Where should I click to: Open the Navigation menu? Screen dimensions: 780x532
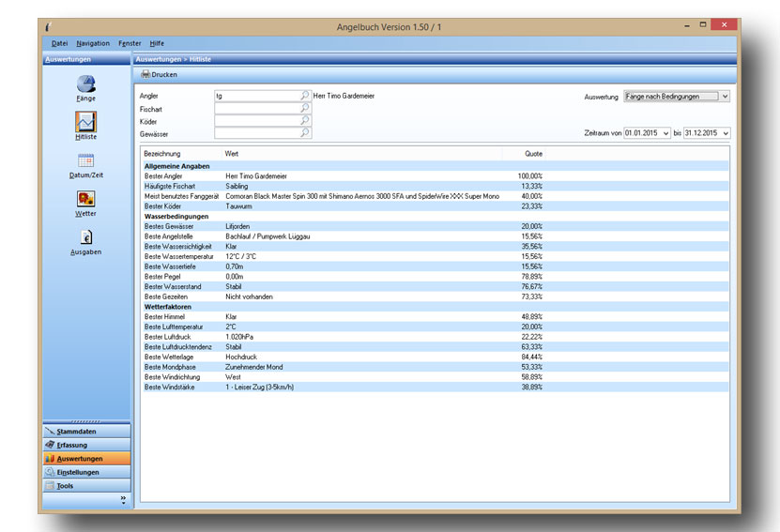click(93, 43)
